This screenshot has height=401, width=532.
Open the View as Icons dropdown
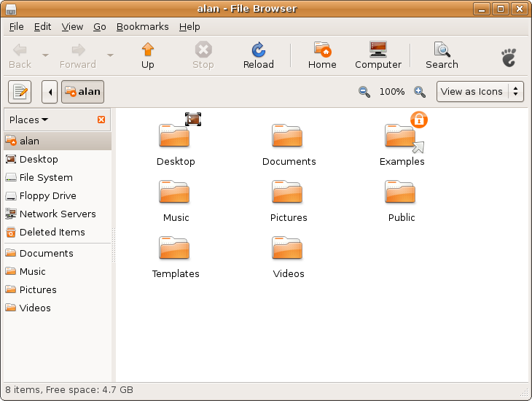click(480, 91)
